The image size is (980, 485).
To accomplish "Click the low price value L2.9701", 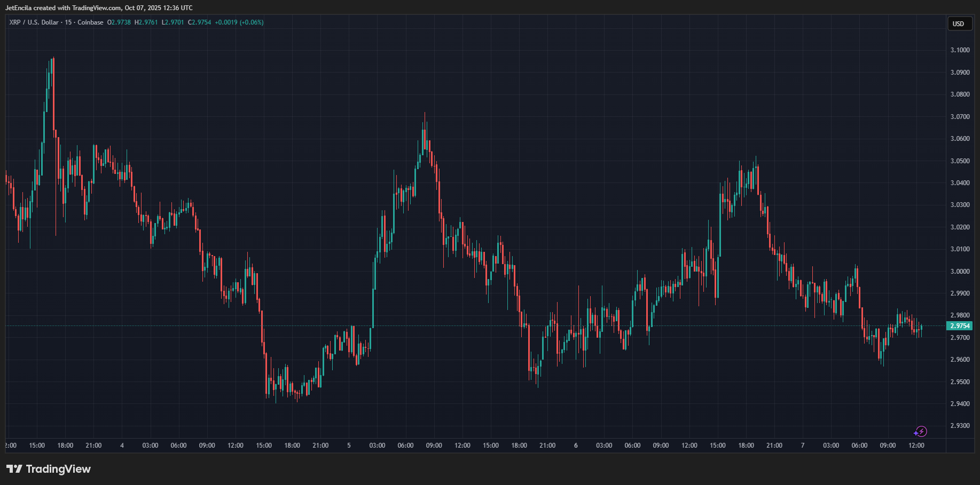I will tap(173, 22).
